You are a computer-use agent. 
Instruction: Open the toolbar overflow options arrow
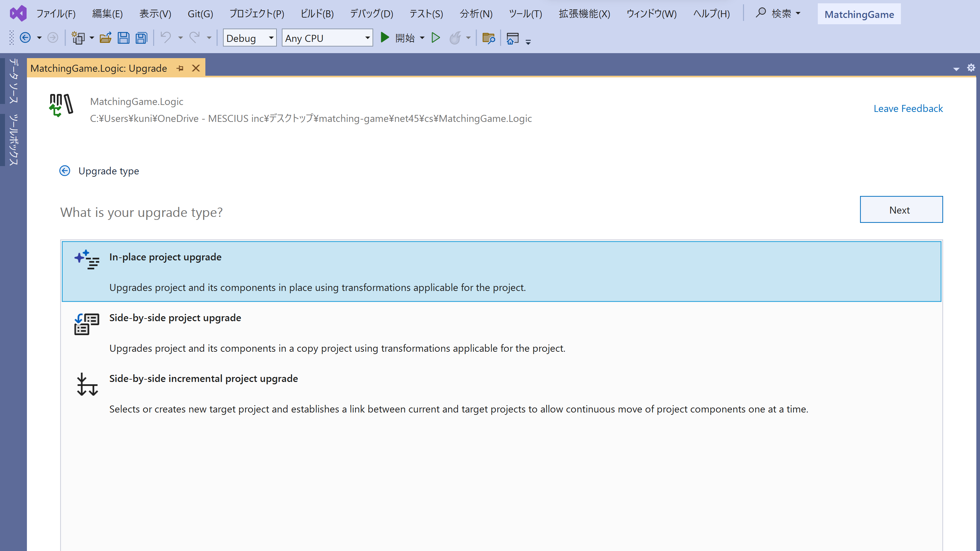tap(528, 42)
